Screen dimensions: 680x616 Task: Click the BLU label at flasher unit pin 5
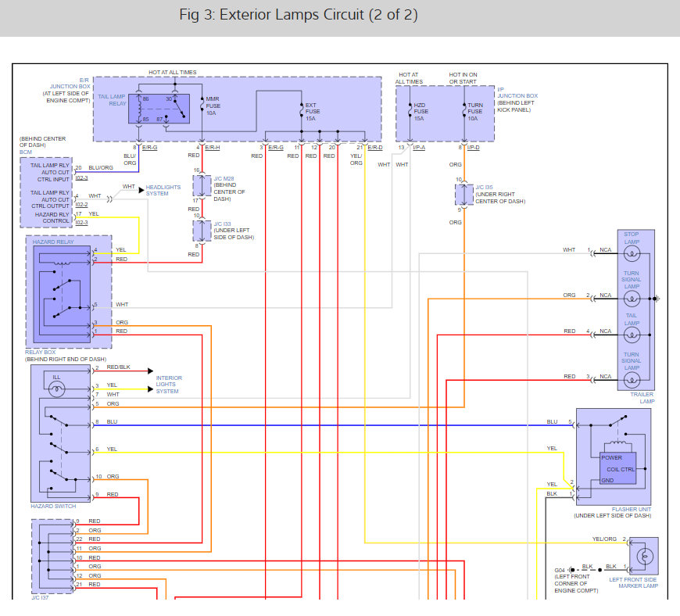coord(552,421)
